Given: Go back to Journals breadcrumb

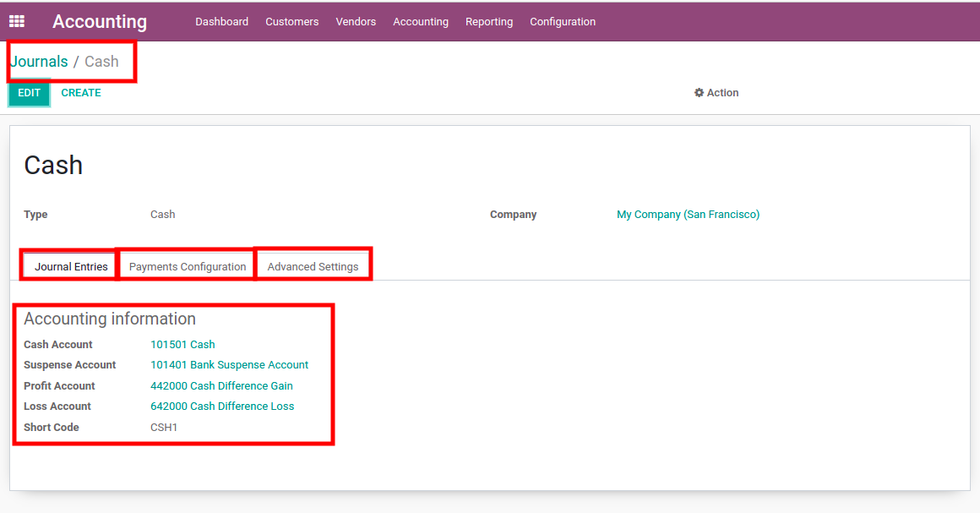Looking at the screenshot, I should tap(39, 62).
